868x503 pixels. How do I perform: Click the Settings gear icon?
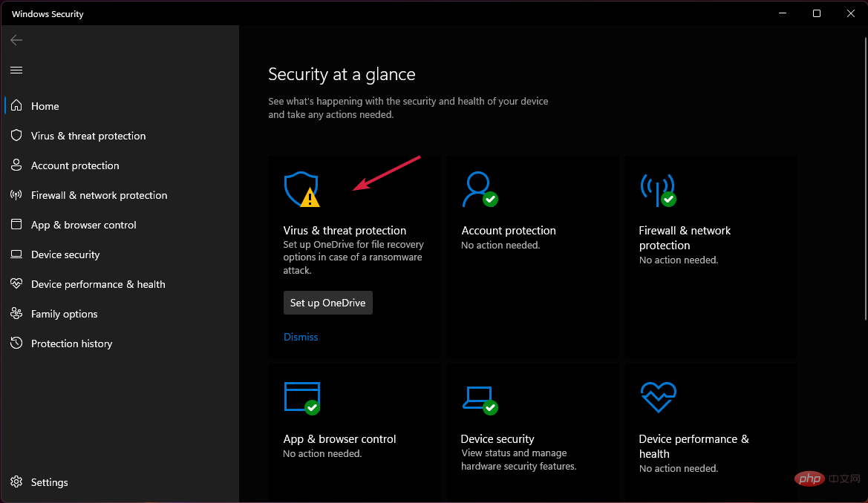point(16,482)
